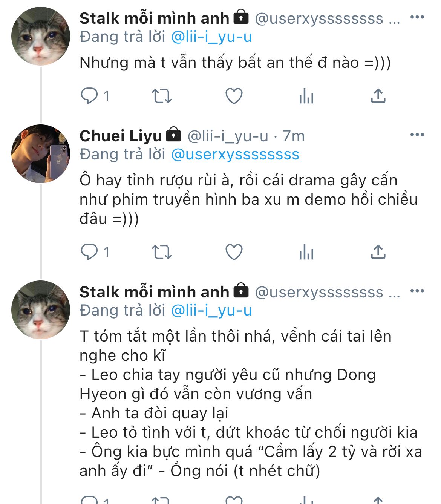The image size is (441, 504).
Task: Open view stats on Chuei Liyu's tweet
Action: 306,252
